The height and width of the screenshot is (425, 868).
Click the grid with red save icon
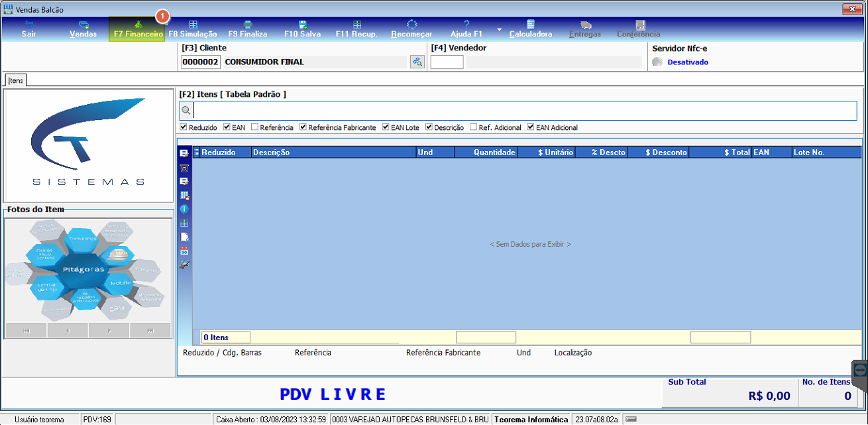click(184, 196)
